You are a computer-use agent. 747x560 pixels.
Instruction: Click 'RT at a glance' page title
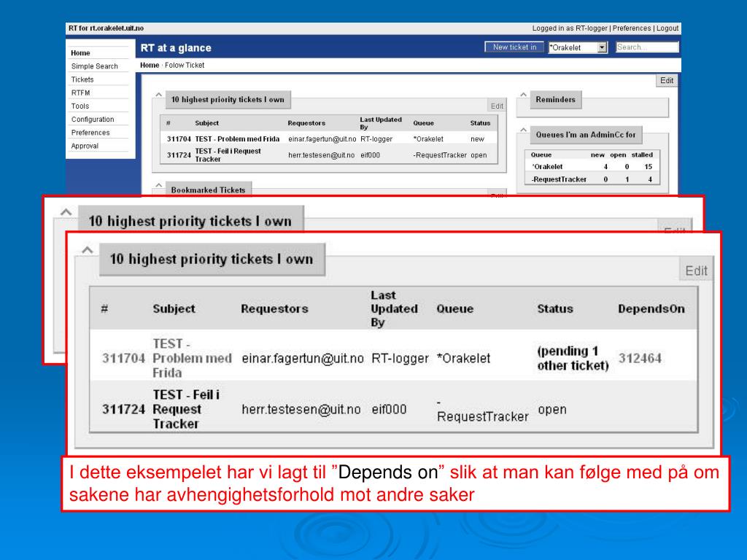(176, 48)
